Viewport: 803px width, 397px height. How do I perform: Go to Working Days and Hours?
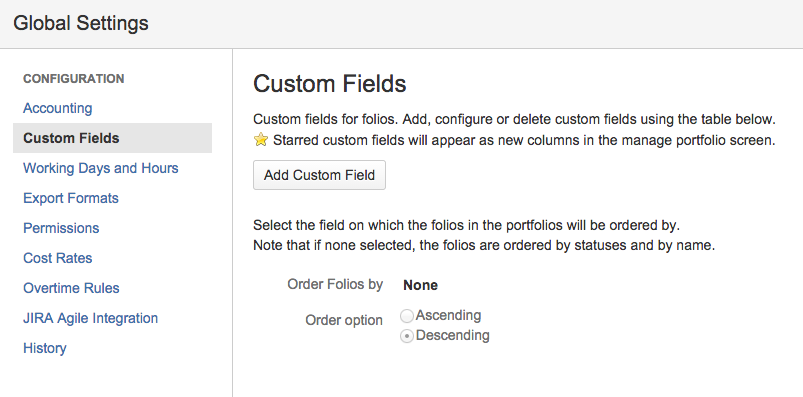pyautogui.click(x=100, y=168)
